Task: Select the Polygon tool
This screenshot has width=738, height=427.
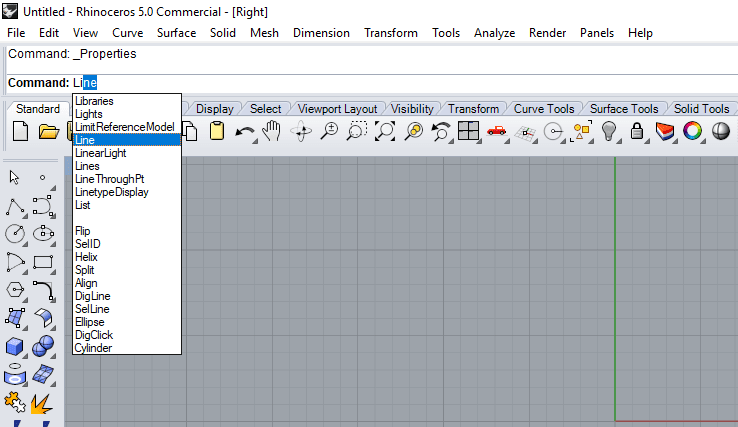Action: (x=15, y=290)
